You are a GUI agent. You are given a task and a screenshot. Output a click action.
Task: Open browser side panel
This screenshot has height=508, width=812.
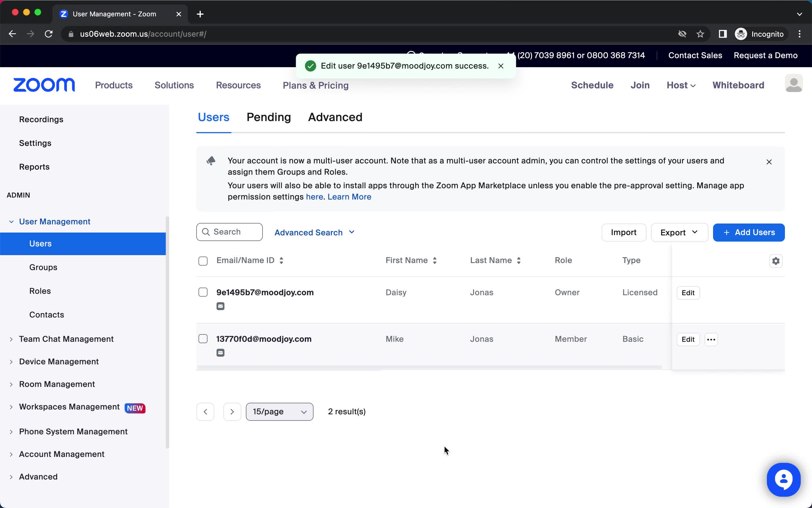[x=723, y=34]
